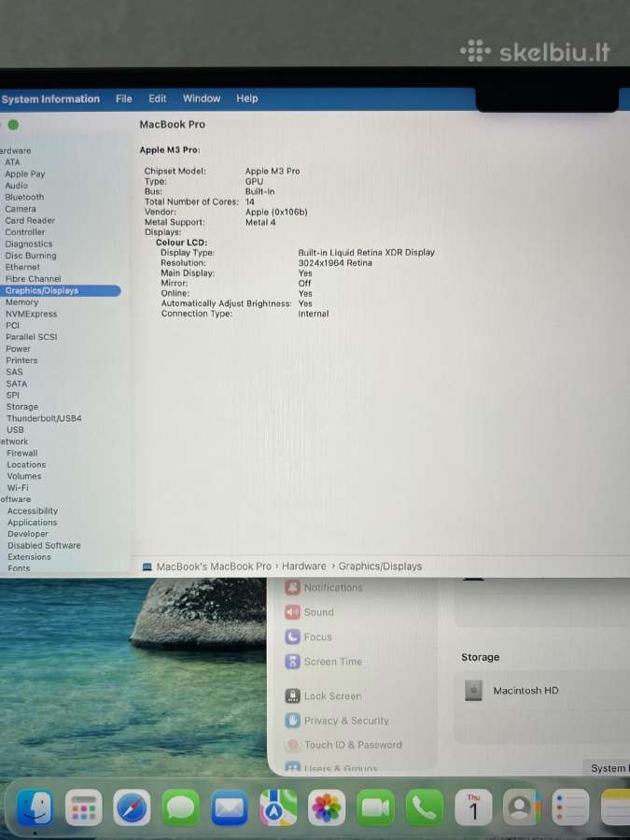This screenshot has height=840, width=630.
Task: Select Diagnostics in sidebar
Action: (28, 244)
